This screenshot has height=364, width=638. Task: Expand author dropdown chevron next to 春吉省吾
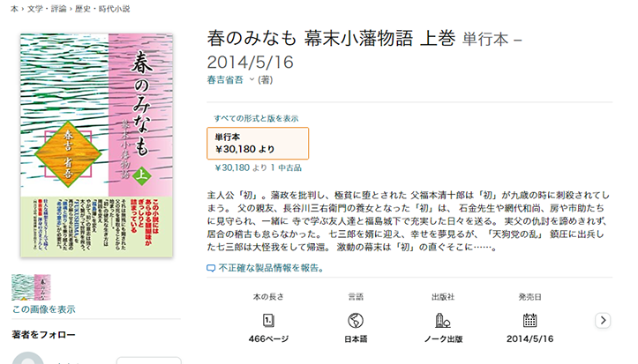pos(251,79)
